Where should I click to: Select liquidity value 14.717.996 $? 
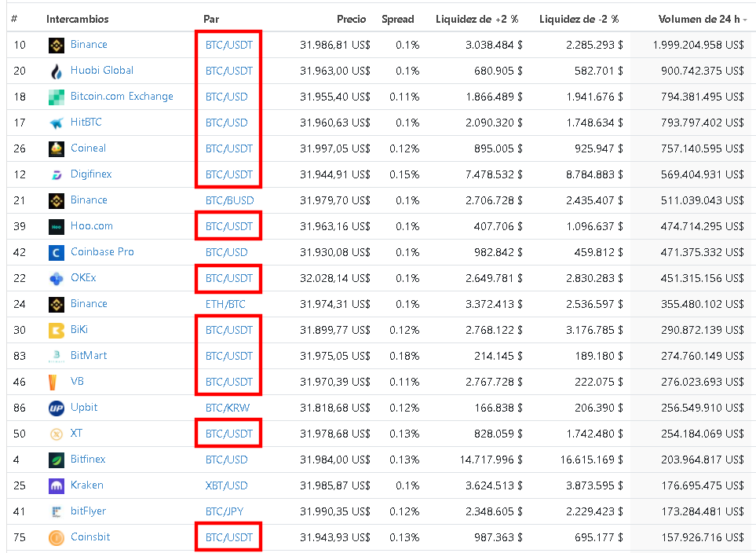[491, 460]
